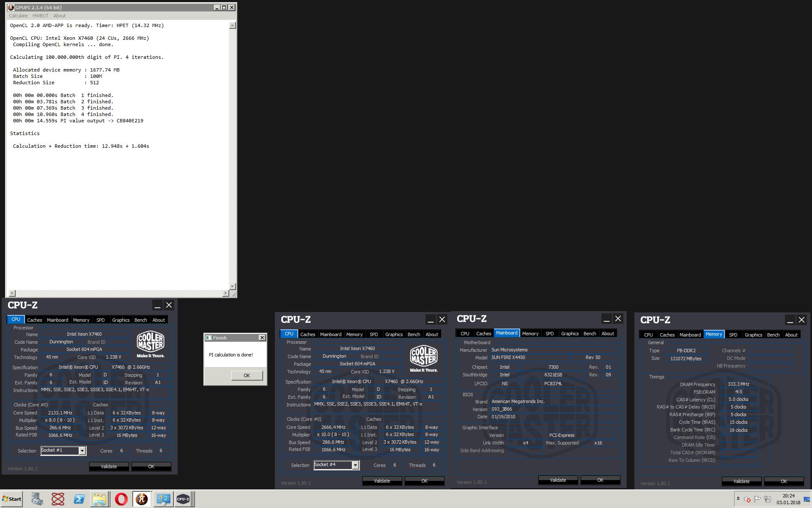Open Server Manager from the taskbar
The height and width of the screenshot is (508, 812).
[37, 499]
